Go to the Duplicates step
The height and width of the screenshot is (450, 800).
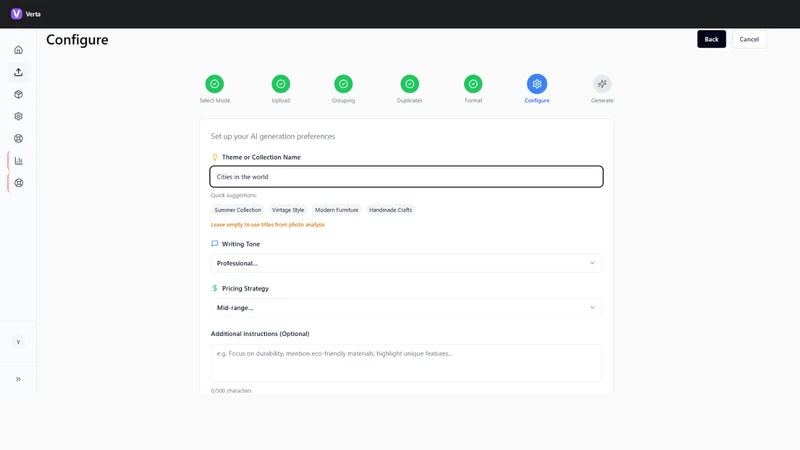[410, 84]
